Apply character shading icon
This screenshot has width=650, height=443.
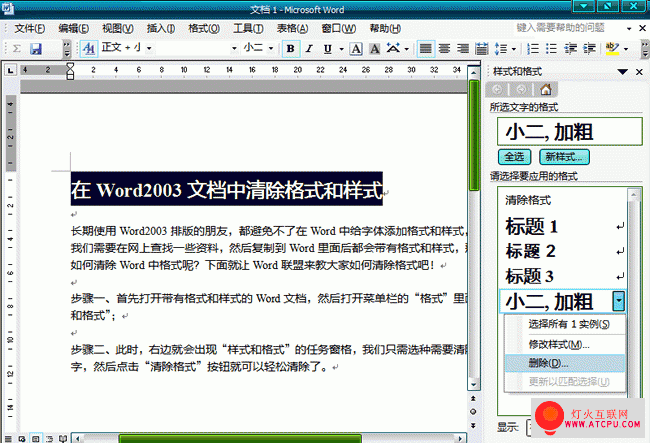point(374,49)
